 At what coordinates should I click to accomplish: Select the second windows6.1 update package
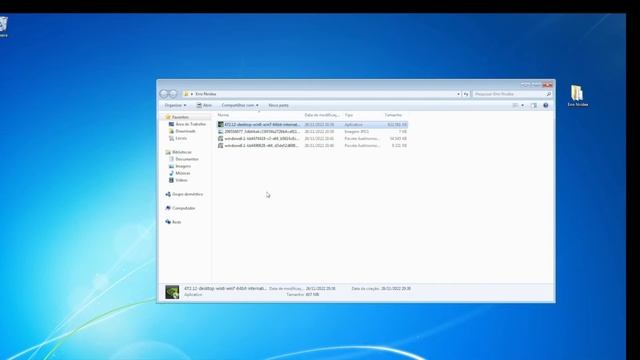tap(312, 145)
